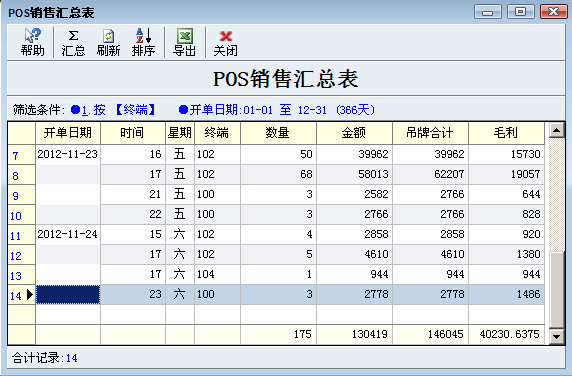Viewport: 572px width, 376px height.
Task: Select row number 7
Action: pyautogui.click(x=22, y=155)
